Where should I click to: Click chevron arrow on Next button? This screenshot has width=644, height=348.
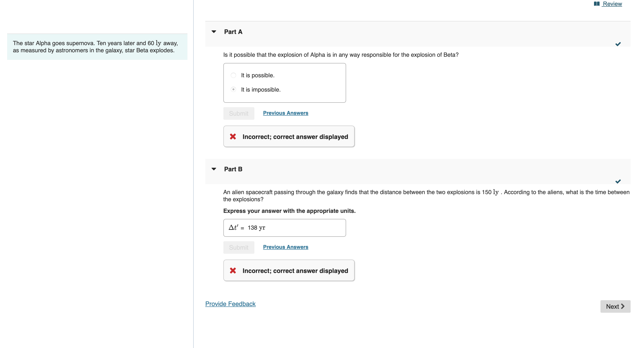[623, 306]
